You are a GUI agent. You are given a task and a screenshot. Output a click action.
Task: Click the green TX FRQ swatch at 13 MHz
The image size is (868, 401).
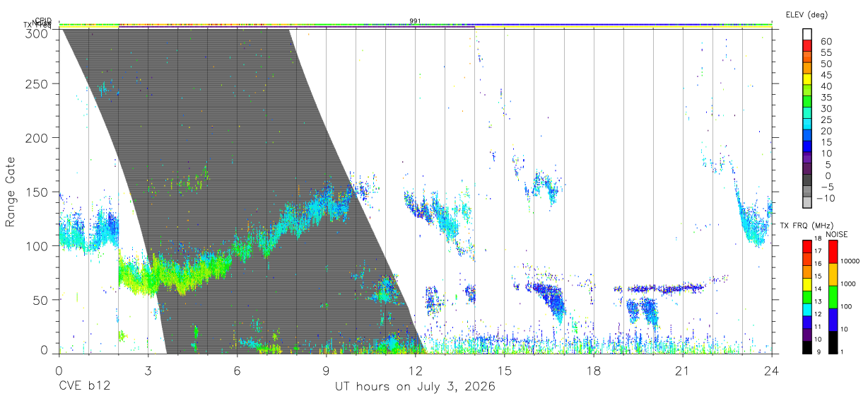tap(807, 296)
